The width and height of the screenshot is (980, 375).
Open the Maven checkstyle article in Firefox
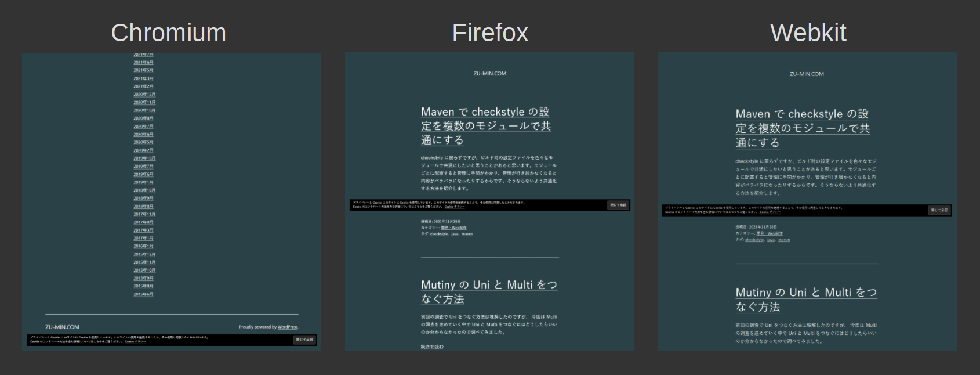pos(485,125)
